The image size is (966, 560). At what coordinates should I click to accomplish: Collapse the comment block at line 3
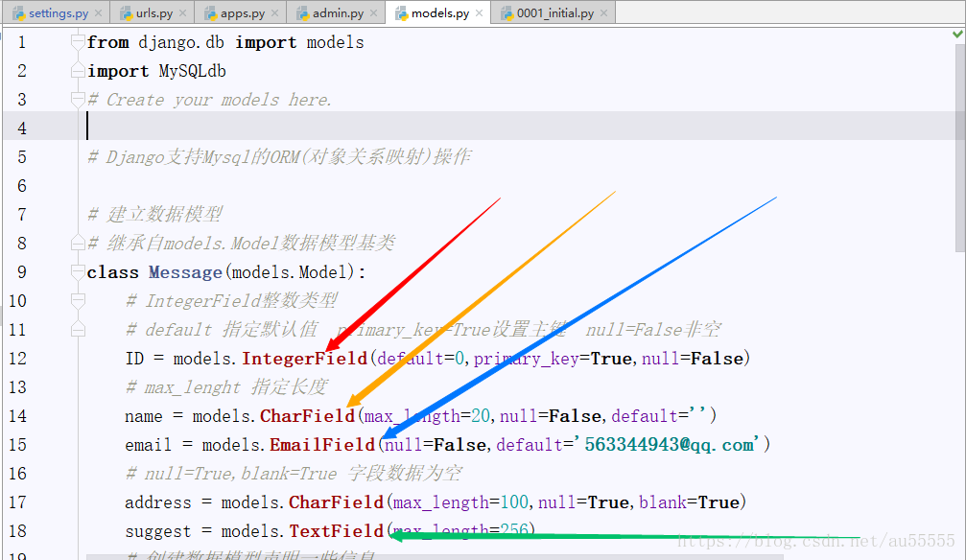tap(78, 100)
